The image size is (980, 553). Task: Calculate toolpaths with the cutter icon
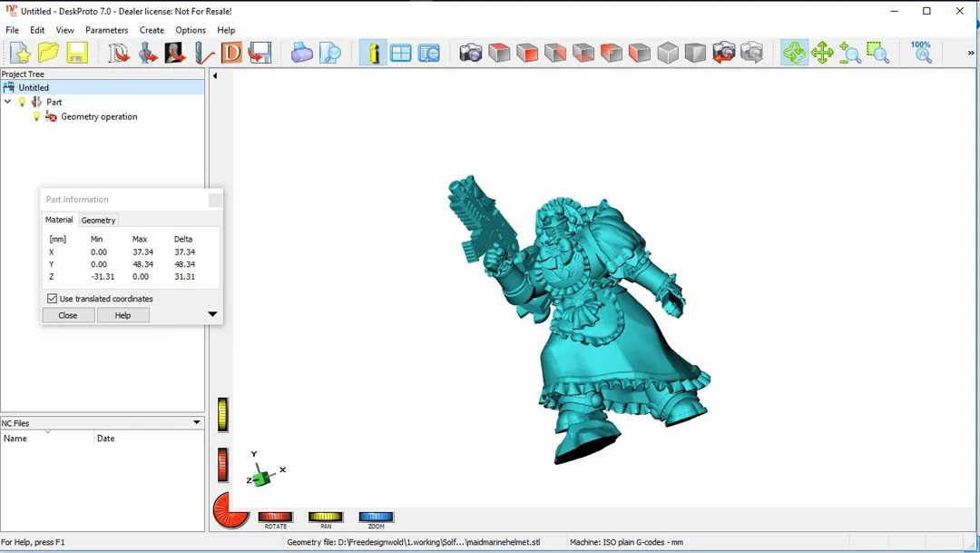tap(203, 54)
